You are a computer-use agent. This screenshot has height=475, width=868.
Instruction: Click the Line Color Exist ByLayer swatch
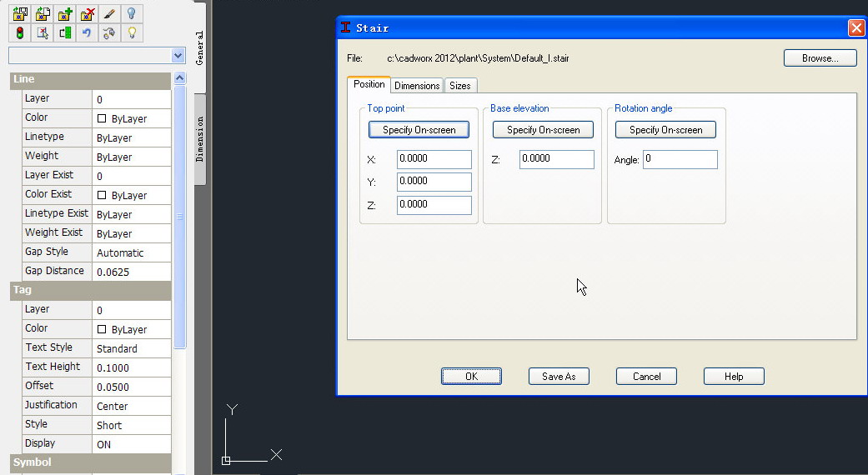102,195
